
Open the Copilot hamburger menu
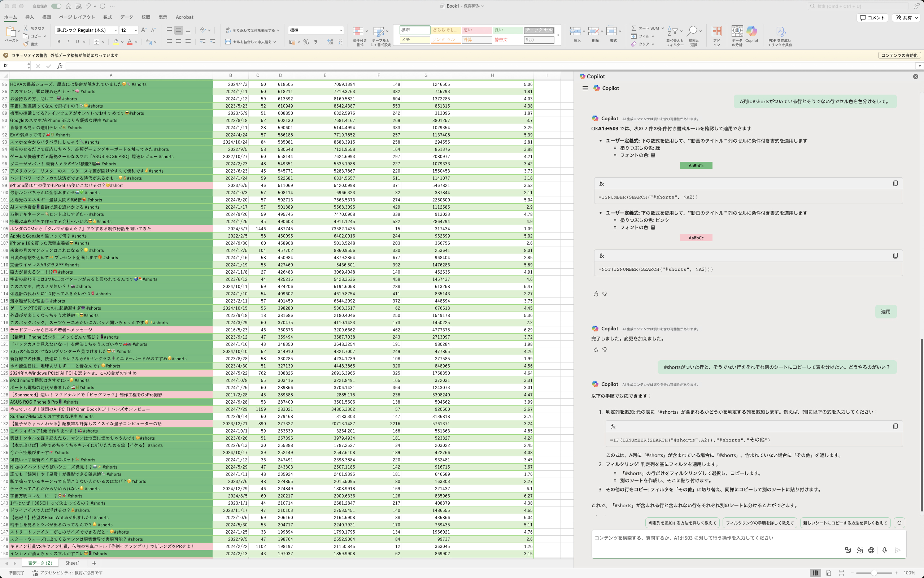[x=585, y=88]
